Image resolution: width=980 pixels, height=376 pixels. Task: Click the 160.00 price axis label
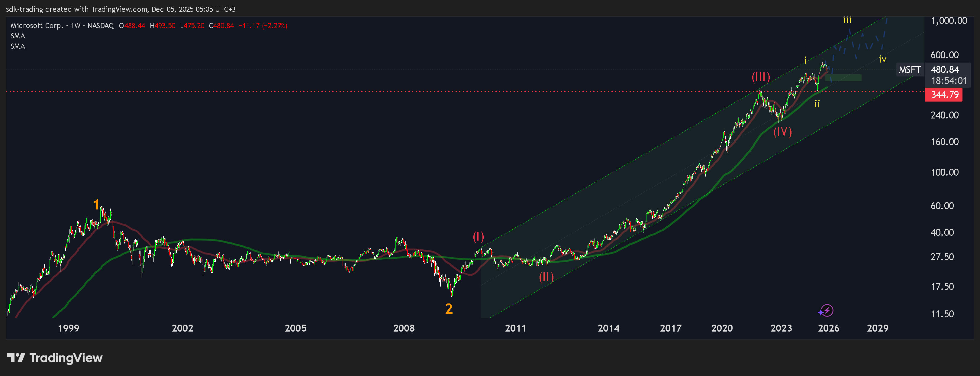click(x=945, y=141)
